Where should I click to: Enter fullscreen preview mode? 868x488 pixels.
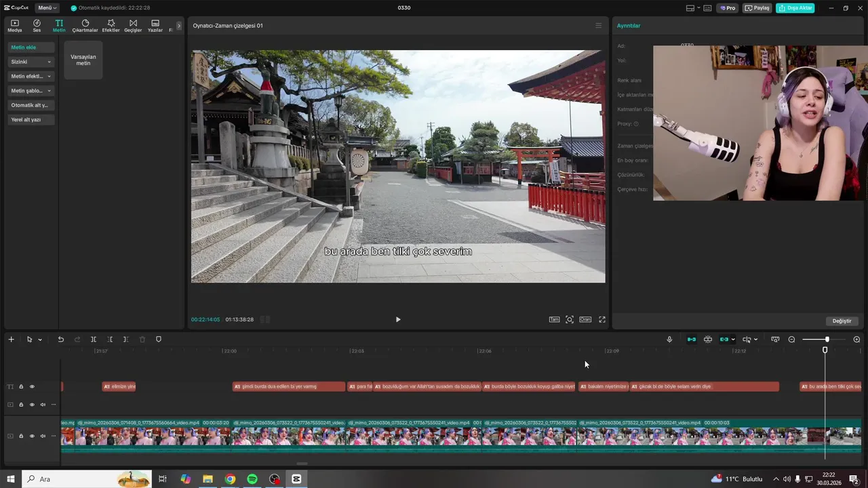click(x=601, y=319)
